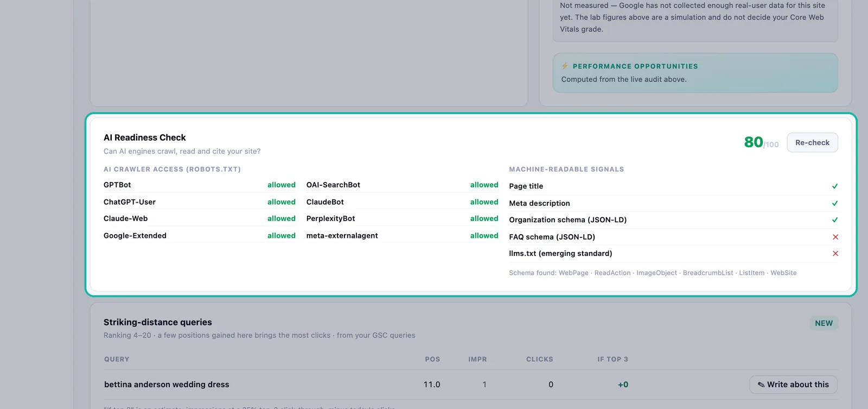Select the PerplexityBot crawler label

(331, 218)
